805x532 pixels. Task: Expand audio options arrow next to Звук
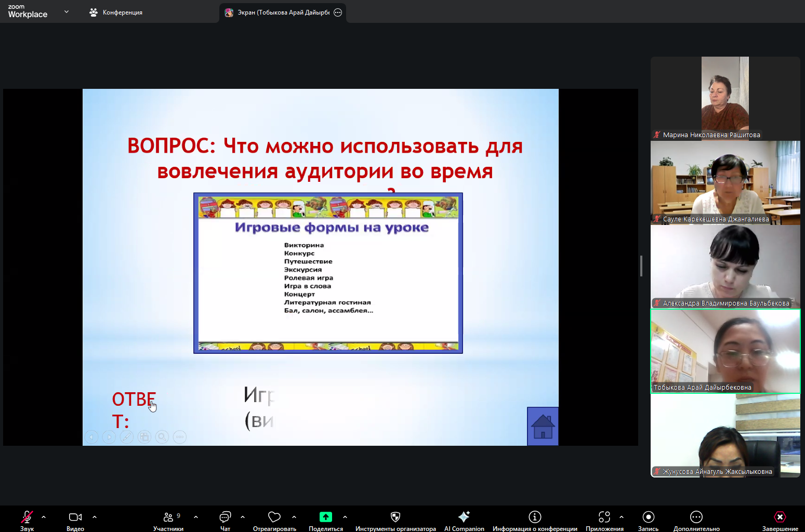pyautogui.click(x=44, y=517)
